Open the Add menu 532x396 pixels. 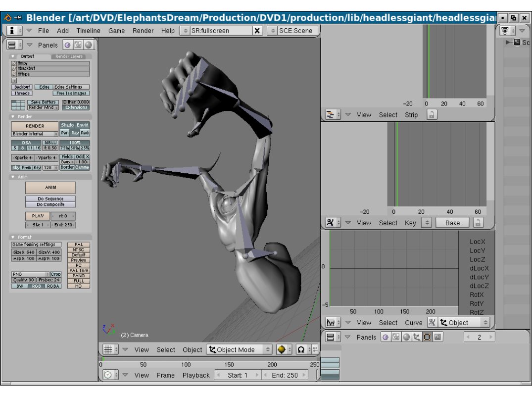tap(63, 31)
